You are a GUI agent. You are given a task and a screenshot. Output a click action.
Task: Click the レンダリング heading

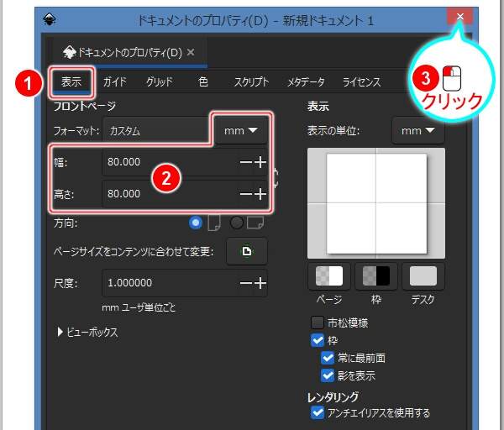click(333, 397)
